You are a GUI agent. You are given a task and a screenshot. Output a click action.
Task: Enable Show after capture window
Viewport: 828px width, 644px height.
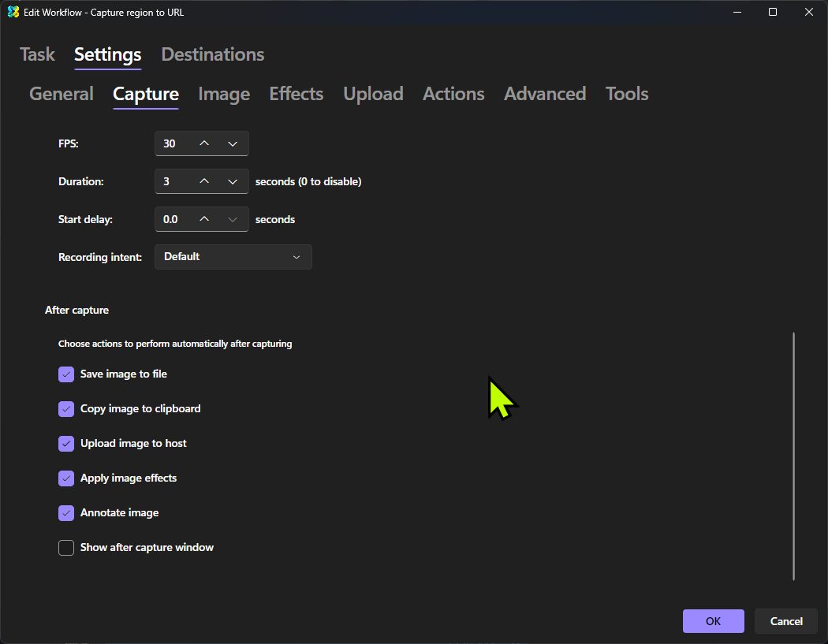point(66,548)
